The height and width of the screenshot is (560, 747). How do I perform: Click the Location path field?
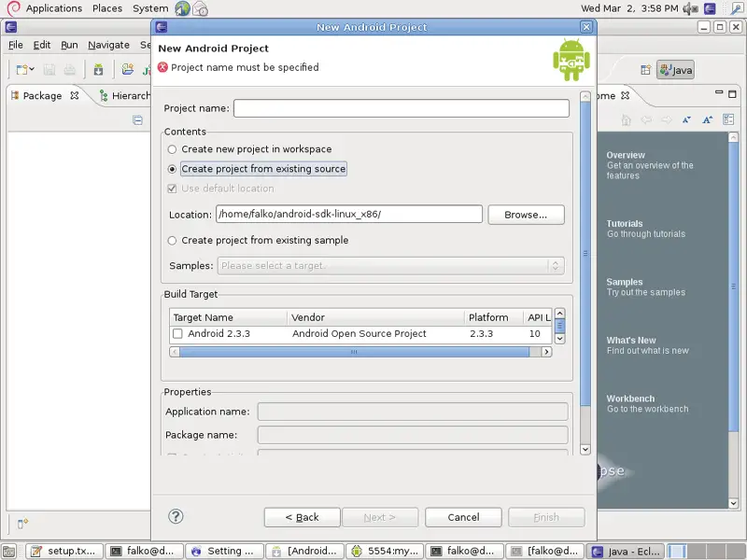click(348, 215)
